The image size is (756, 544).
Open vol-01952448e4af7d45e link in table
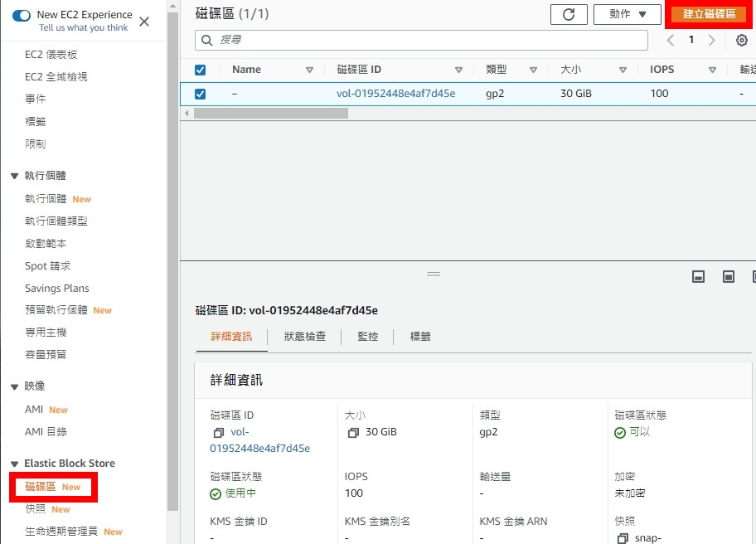click(396, 94)
